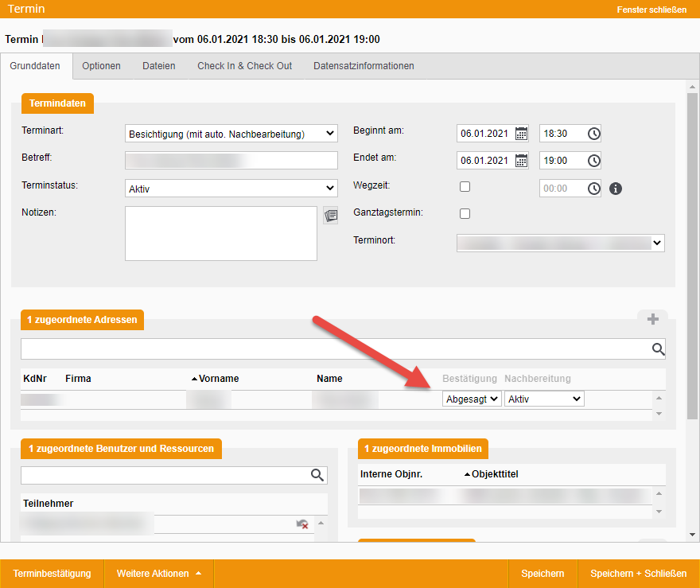
Task: Open the Check In & Check Out tab
Action: [x=244, y=66]
